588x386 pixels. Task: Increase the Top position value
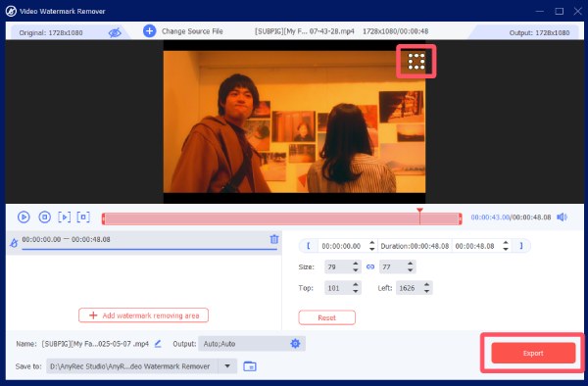[x=356, y=285]
